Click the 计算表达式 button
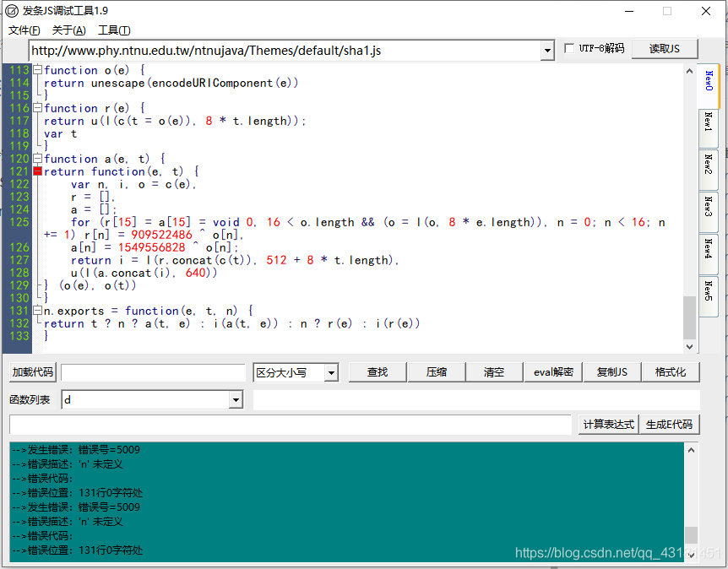The image size is (728, 569). [609, 425]
